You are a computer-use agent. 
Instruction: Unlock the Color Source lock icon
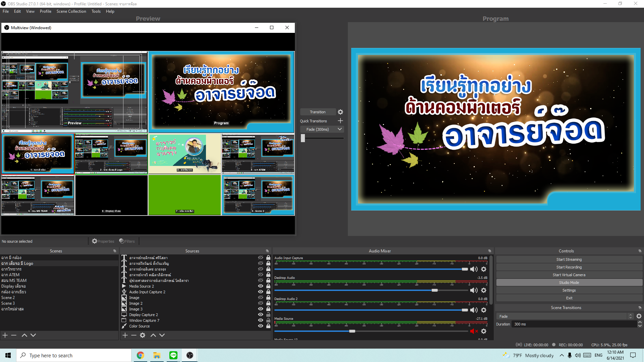coord(268,326)
